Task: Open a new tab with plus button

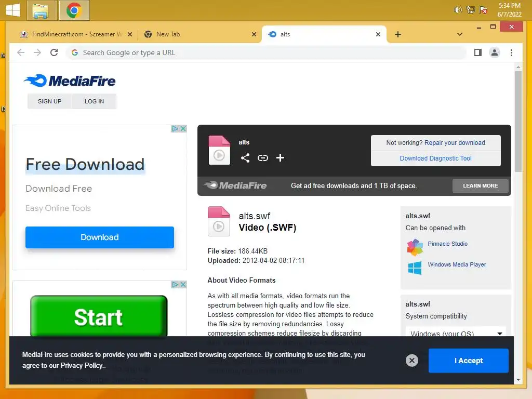Action: coord(398,34)
